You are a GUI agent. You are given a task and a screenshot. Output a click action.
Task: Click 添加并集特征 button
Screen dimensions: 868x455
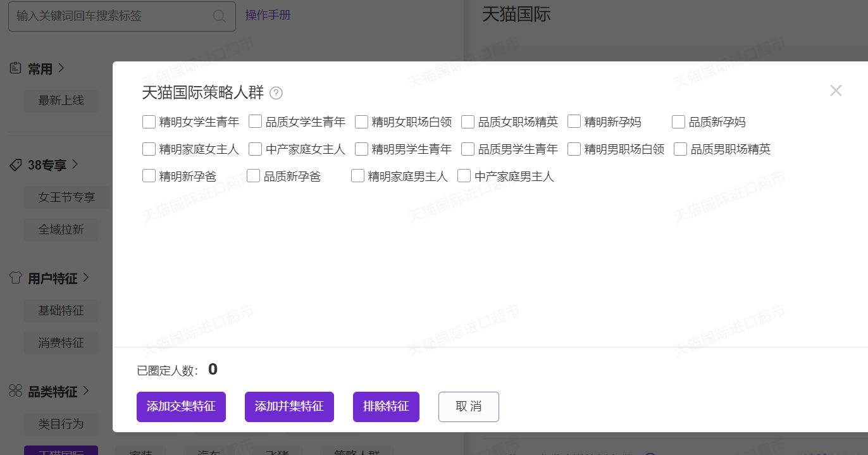coord(289,406)
